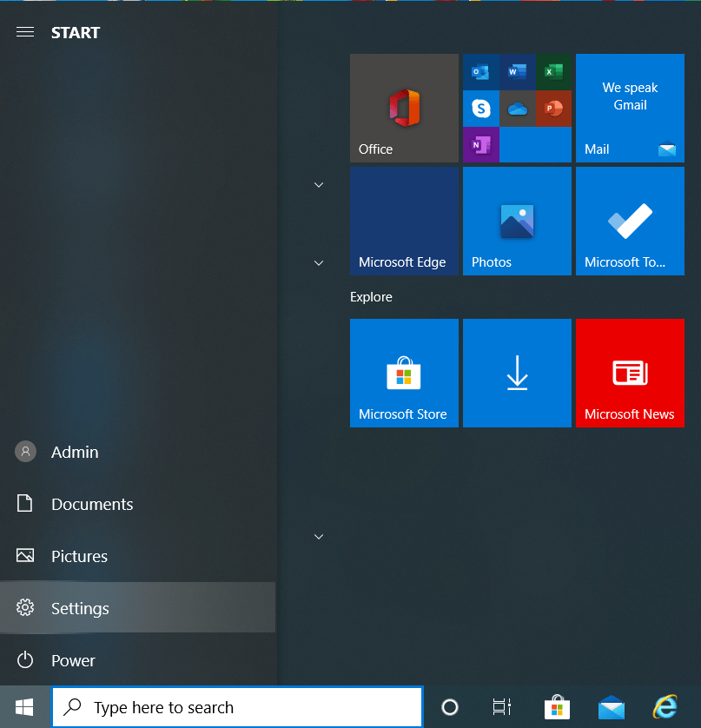The width and height of the screenshot is (701, 728).
Task: Open Microsoft News
Action: [630, 373]
